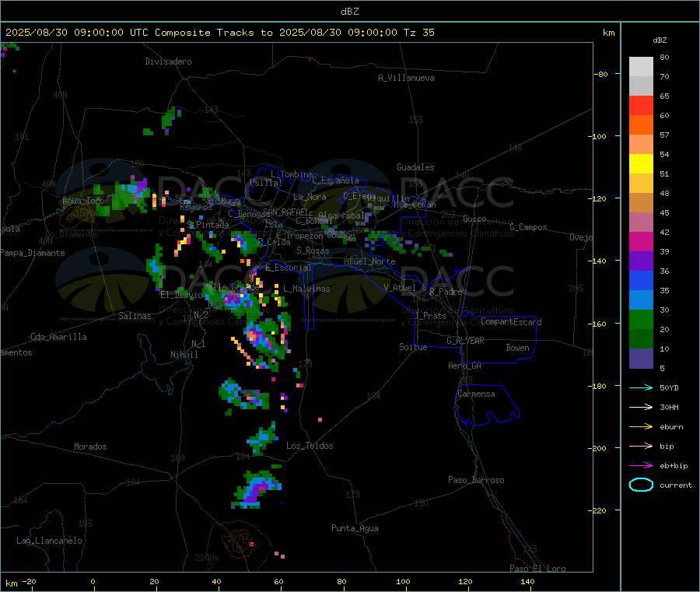Click the C_Campos map label

529,227
